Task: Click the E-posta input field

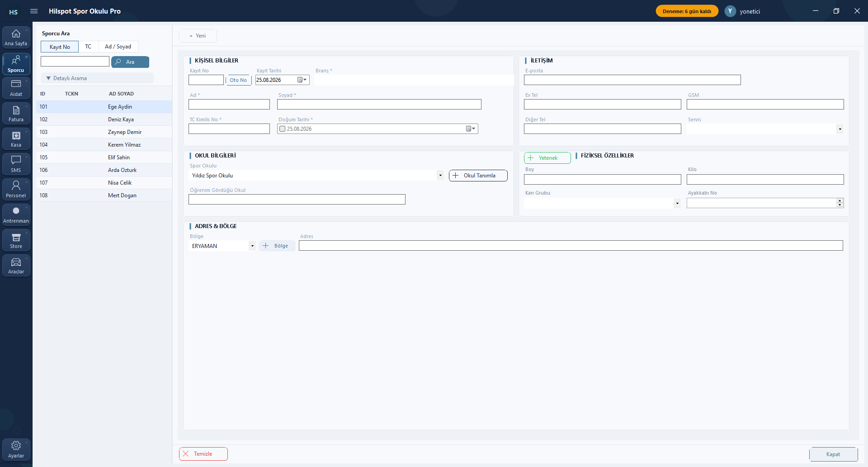Action: click(x=632, y=80)
